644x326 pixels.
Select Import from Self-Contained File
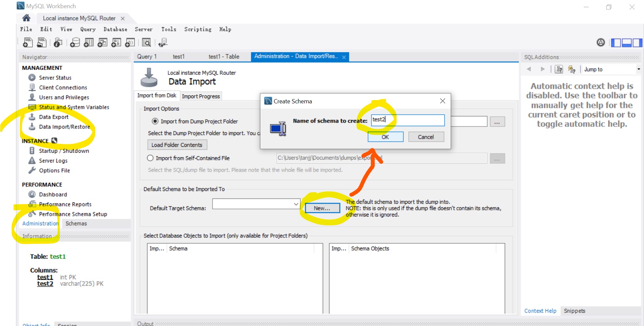tap(150, 158)
